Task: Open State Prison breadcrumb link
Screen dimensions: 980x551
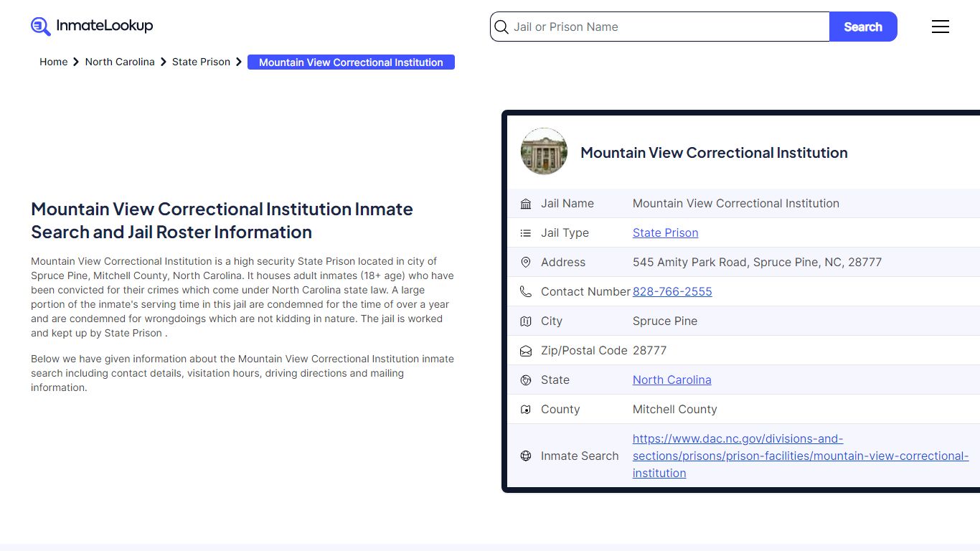Action: pyautogui.click(x=201, y=62)
